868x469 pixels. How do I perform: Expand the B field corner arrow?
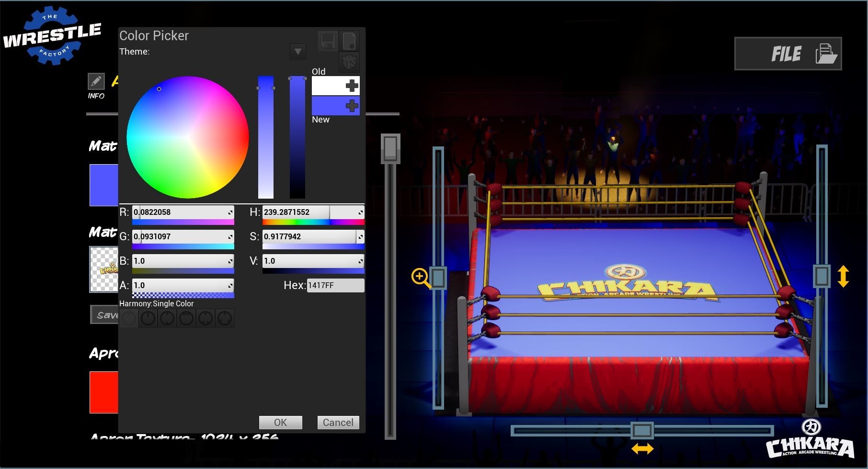230,261
